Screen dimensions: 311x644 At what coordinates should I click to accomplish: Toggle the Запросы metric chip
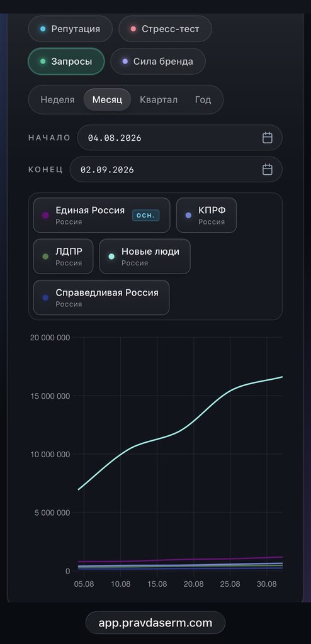(66, 62)
